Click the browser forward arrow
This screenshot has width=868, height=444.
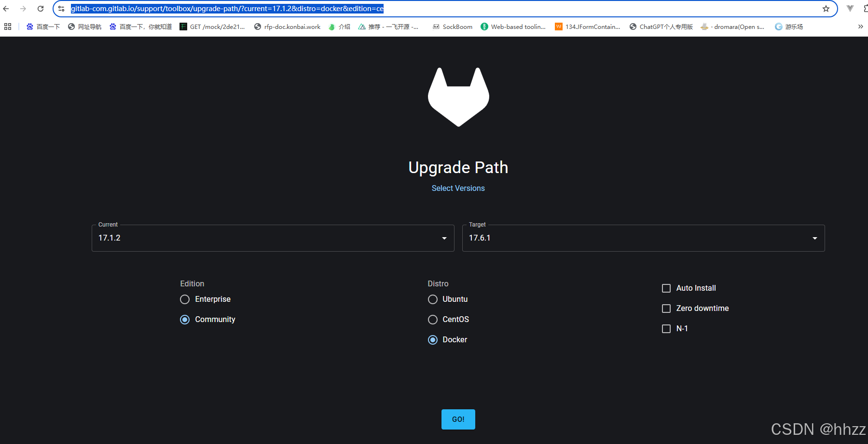pos(23,9)
